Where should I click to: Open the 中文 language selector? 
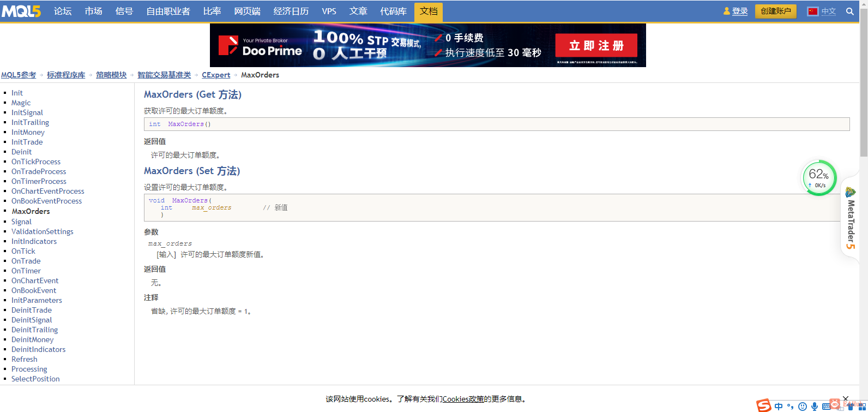click(829, 11)
